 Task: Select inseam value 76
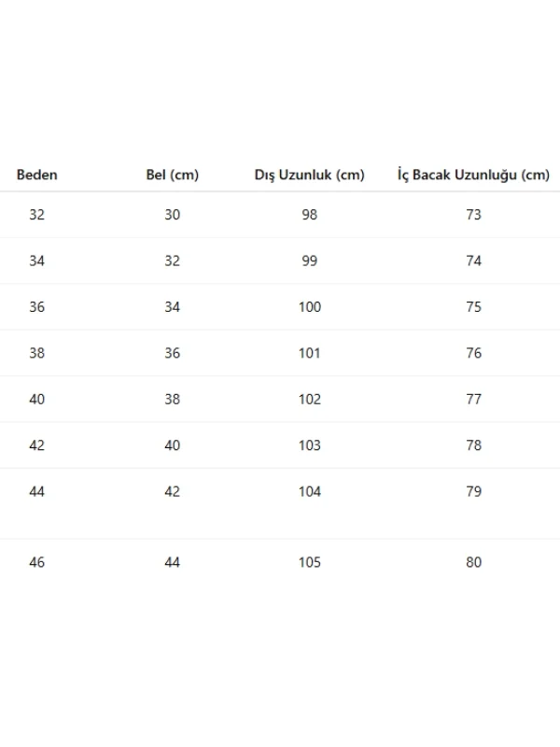pyautogui.click(x=473, y=353)
